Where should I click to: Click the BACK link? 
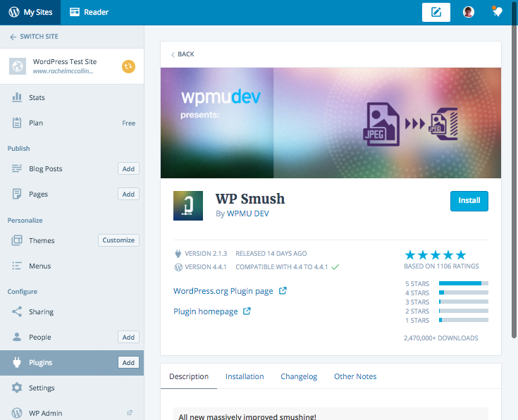185,54
